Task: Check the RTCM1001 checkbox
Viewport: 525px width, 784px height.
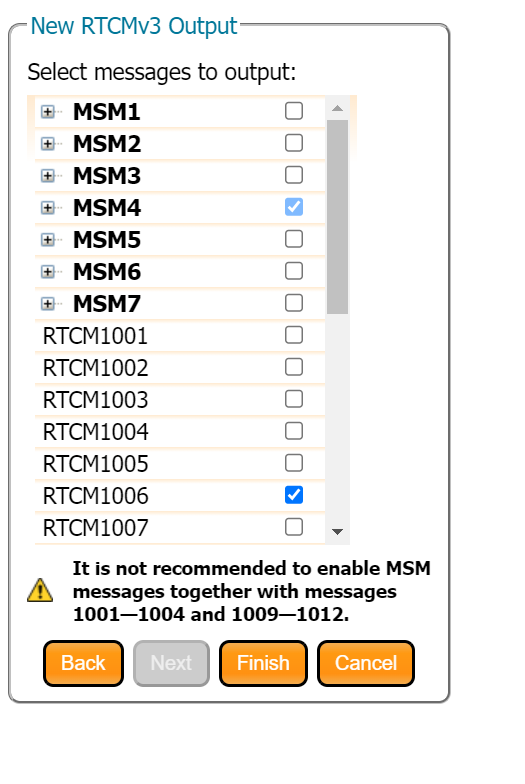Action: tap(294, 335)
